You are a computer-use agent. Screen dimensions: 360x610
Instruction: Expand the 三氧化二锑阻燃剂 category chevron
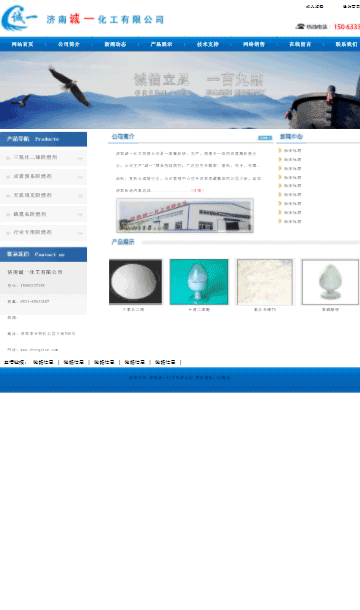click(80, 158)
